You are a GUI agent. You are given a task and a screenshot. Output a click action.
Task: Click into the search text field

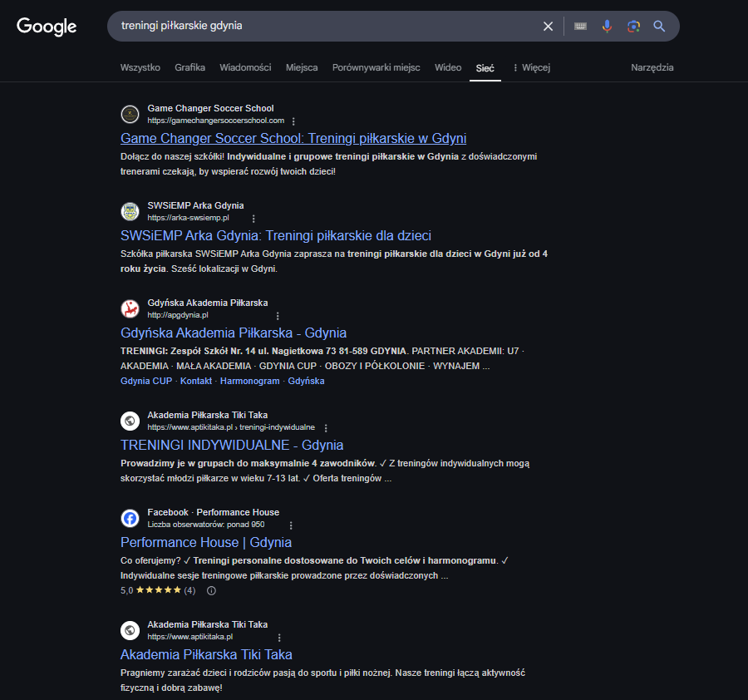pos(324,27)
